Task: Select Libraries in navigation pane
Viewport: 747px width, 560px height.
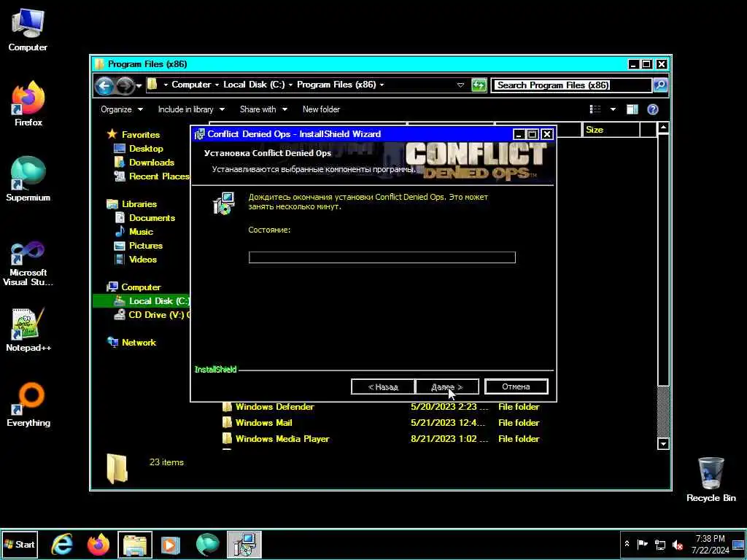Action: (x=139, y=204)
